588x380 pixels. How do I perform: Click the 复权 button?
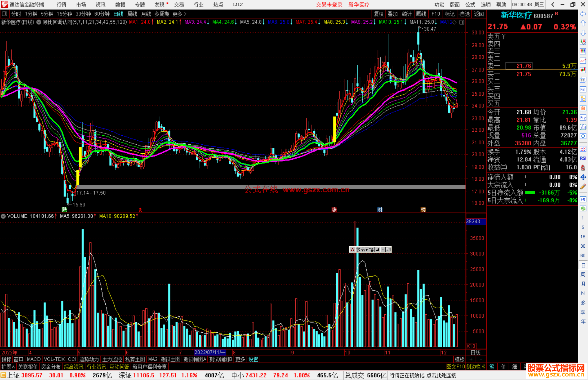coord(378,14)
